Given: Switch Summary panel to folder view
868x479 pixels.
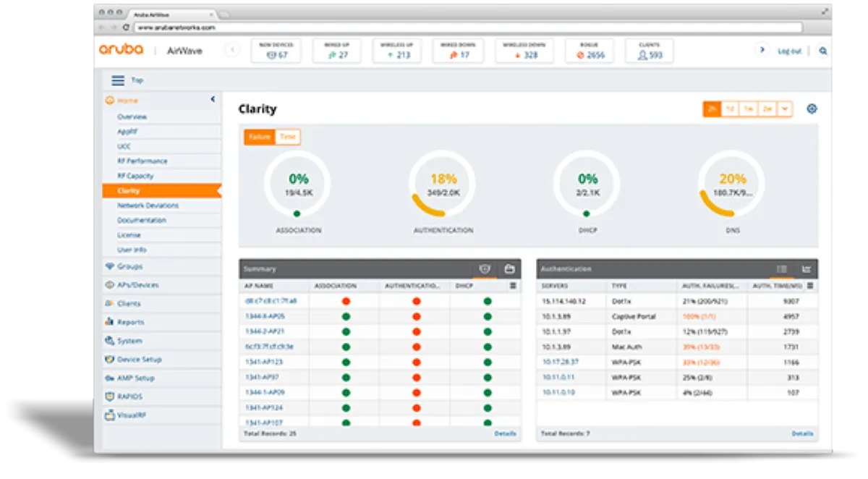Looking at the screenshot, I should click(x=509, y=269).
